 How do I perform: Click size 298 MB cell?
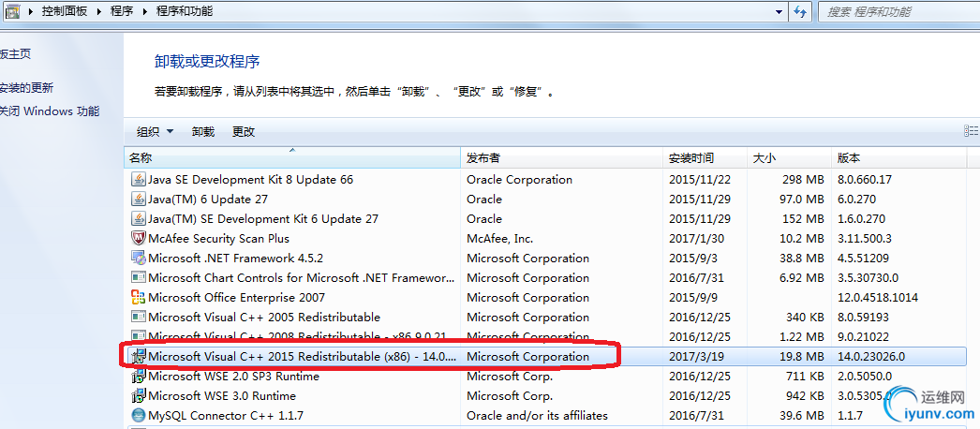pos(803,180)
